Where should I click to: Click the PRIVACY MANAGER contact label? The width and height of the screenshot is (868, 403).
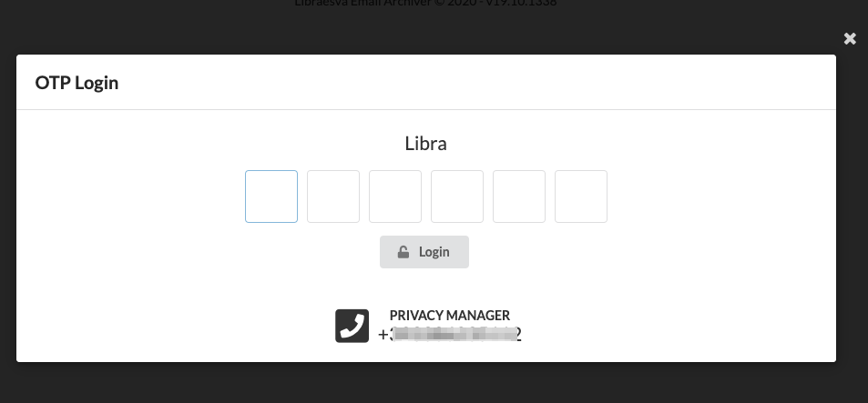[x=450, y=315]
